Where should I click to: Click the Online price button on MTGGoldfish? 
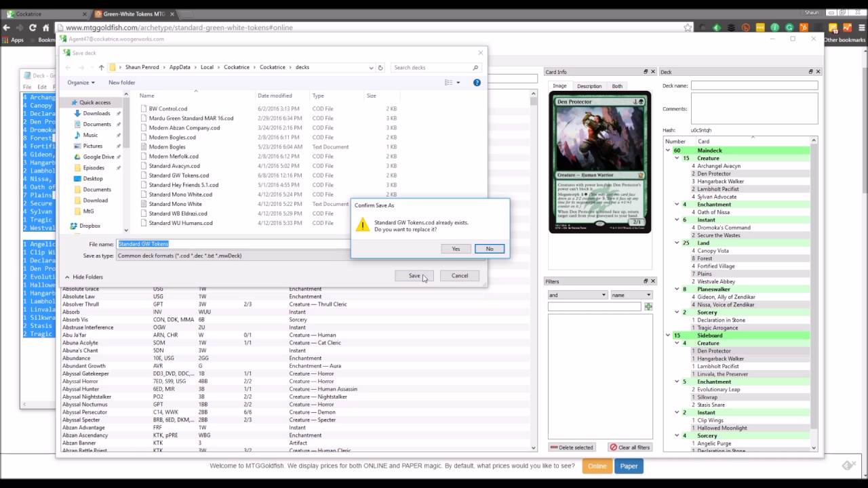[597, 466]
